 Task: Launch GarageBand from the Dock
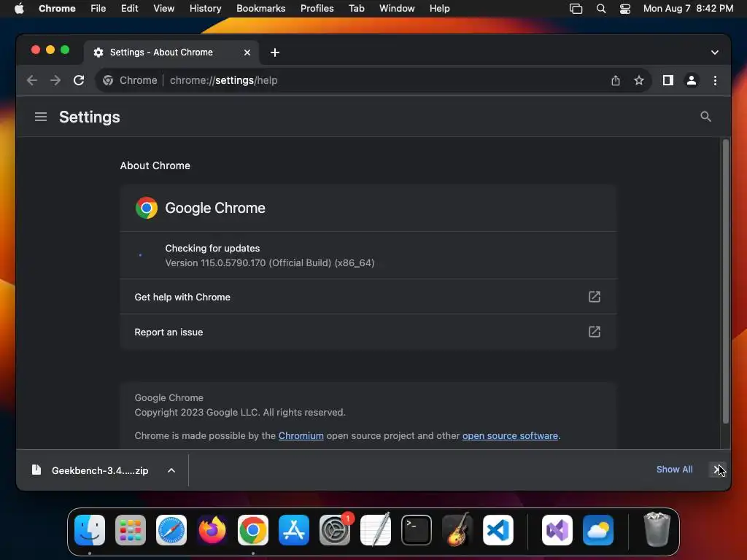457,530
